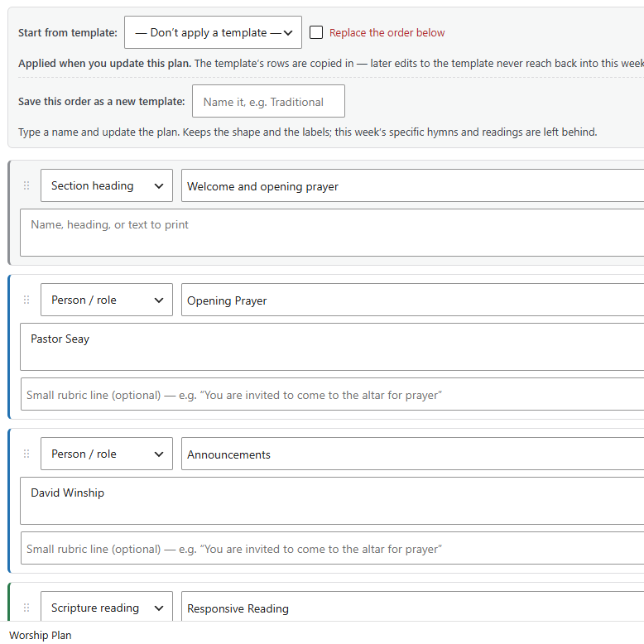The width and height of the screenshot is (644, 644).
Task: Click the 'Start from template:' label
Action: [68, 33]
